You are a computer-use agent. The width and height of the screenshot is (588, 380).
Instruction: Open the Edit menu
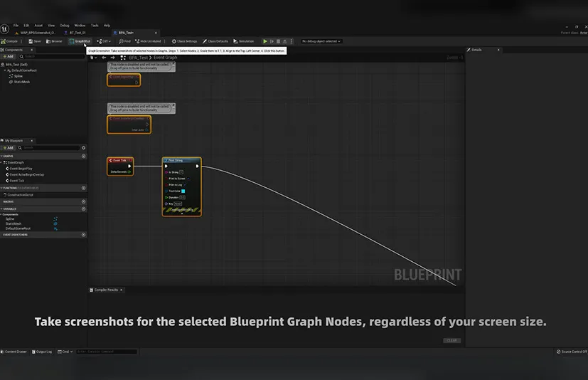tap(26, 26)
